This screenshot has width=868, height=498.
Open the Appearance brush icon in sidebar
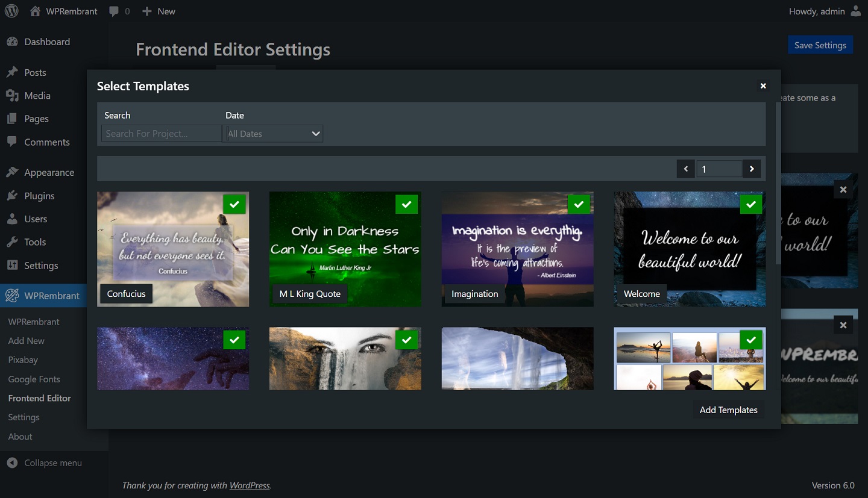coord(13,172)
